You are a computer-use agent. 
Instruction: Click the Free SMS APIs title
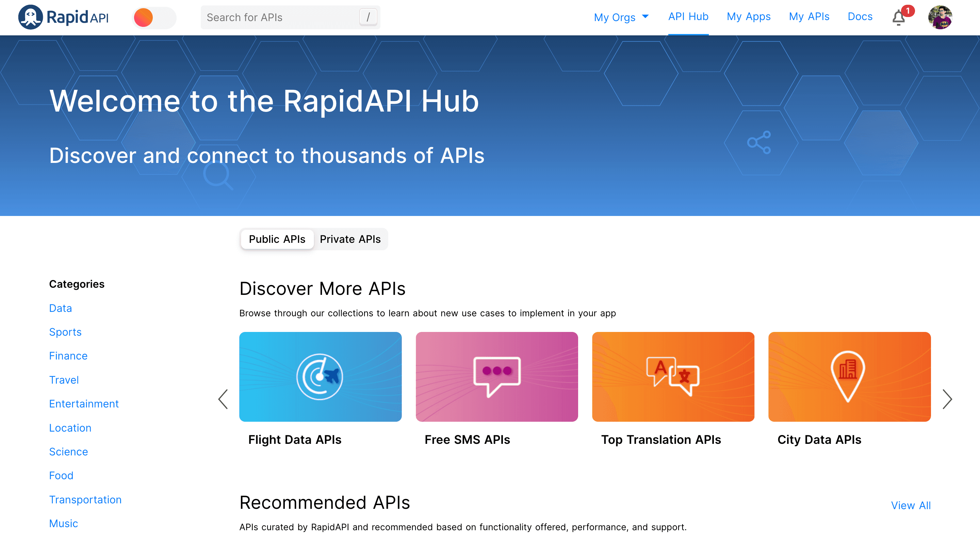click(467, 440)
